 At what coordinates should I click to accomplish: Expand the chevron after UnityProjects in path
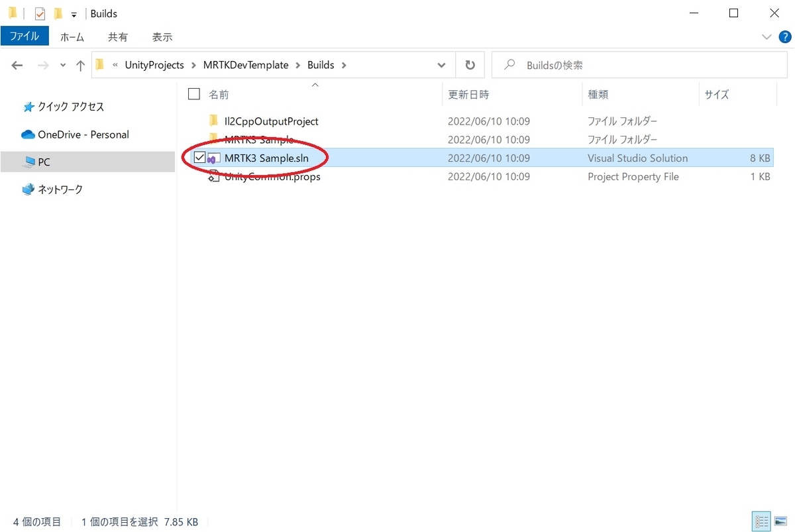[194, 66]
